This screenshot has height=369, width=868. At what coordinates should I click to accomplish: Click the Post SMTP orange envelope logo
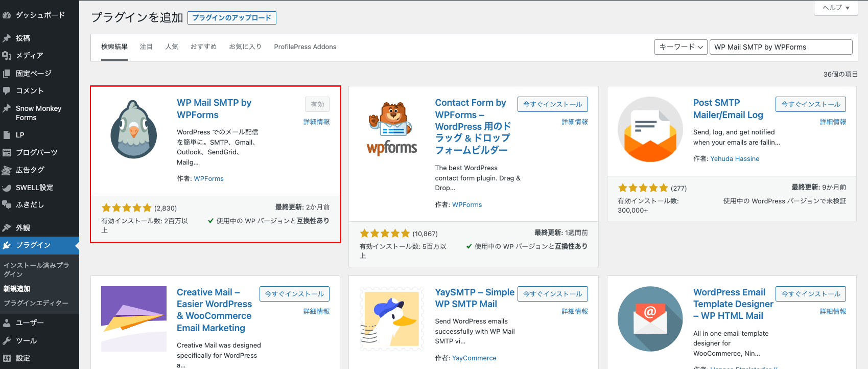coord(650,129)
